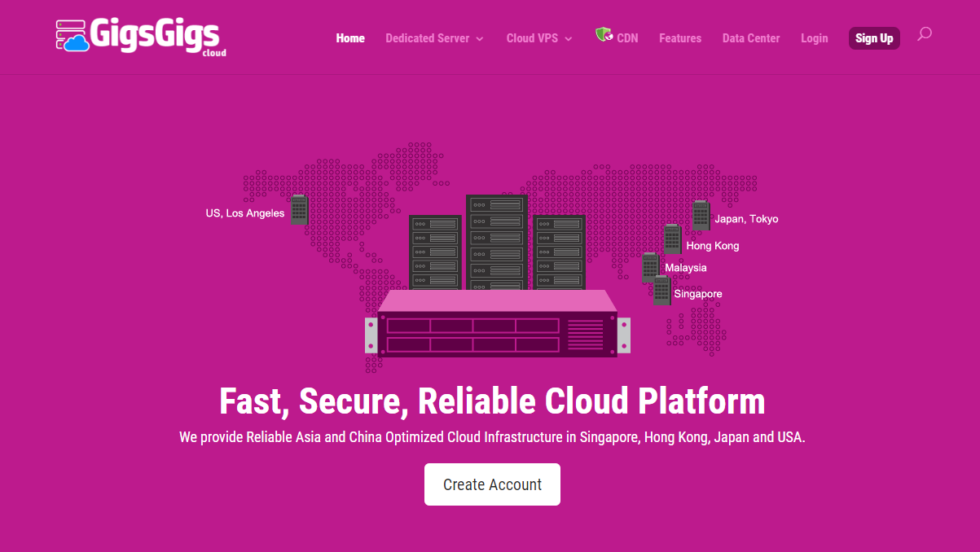Select the Japan, Tokyo server icon

coord(701,216)
